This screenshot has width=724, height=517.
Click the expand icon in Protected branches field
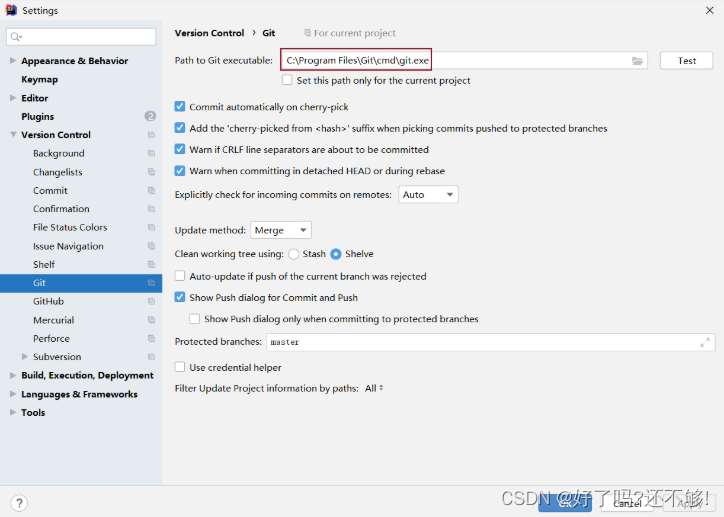pyautogui.click(x=705, y=343)
